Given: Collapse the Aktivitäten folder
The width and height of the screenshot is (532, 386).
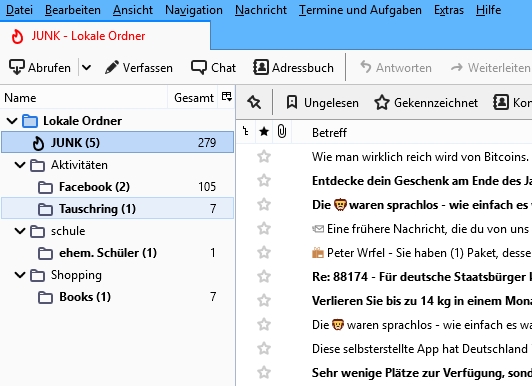Looking at the screenshot, I should 20,165.
